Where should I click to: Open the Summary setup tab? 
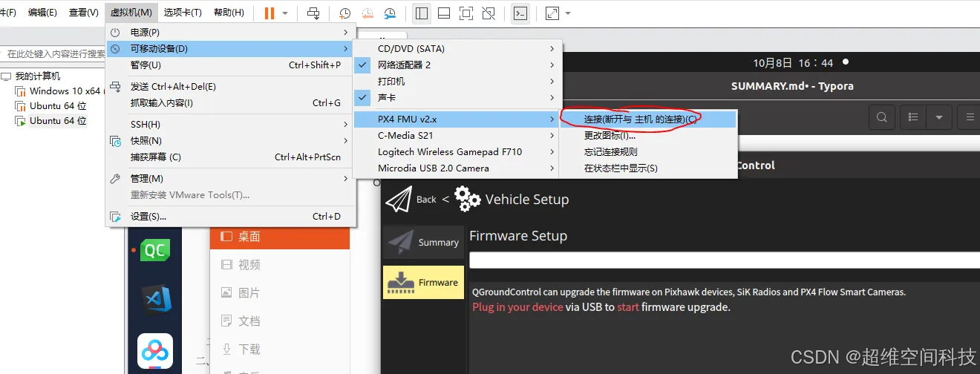(x=423, y=242)
